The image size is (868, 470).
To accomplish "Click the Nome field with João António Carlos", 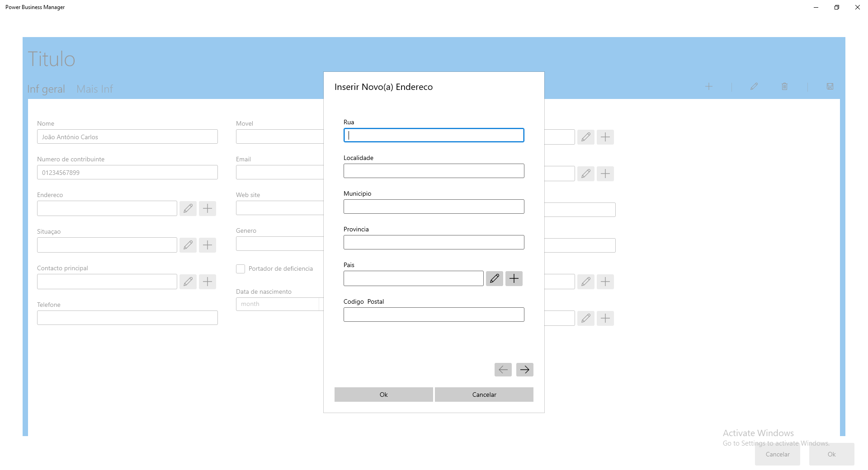I will point(127,136).
